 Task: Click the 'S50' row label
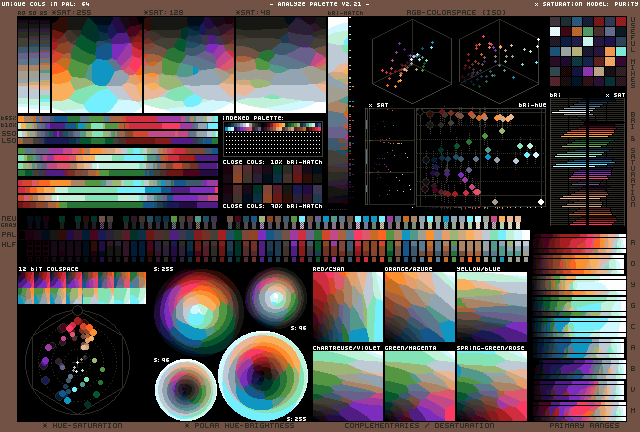pyautogui.click(x=9, y=133)
